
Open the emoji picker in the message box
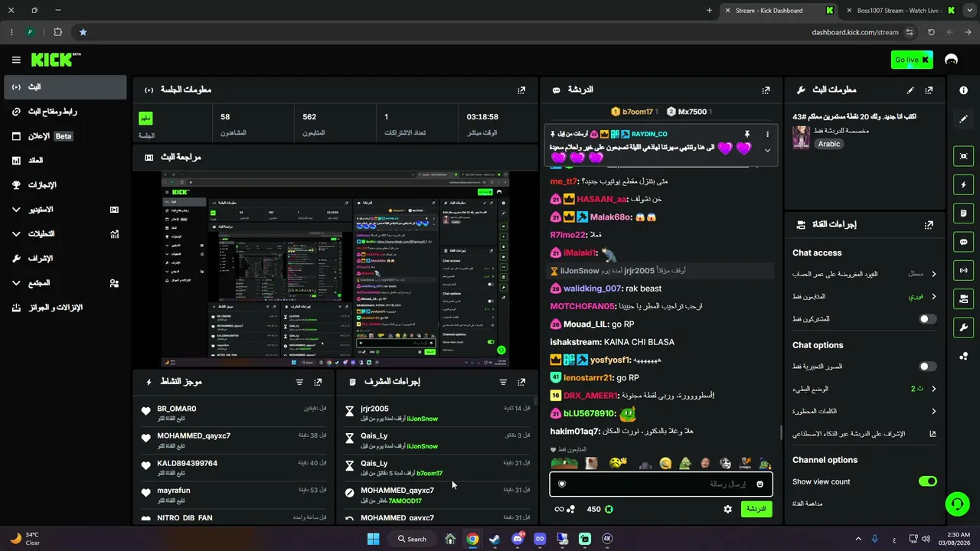pos(759,484)
